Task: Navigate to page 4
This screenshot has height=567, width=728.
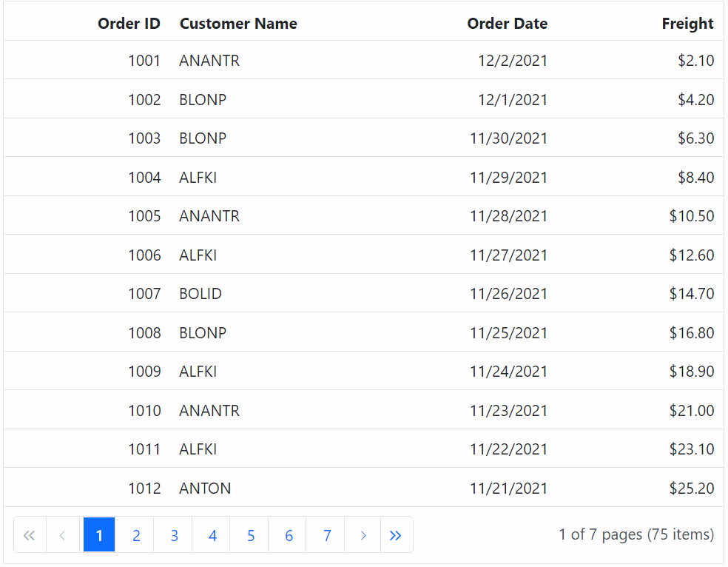Action: tap(212, 535)
